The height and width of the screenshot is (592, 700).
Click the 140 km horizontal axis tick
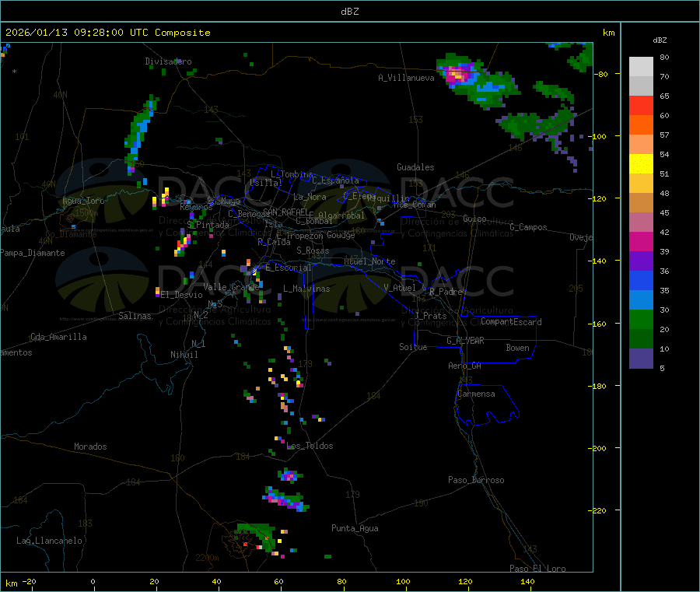pos(527,581)
